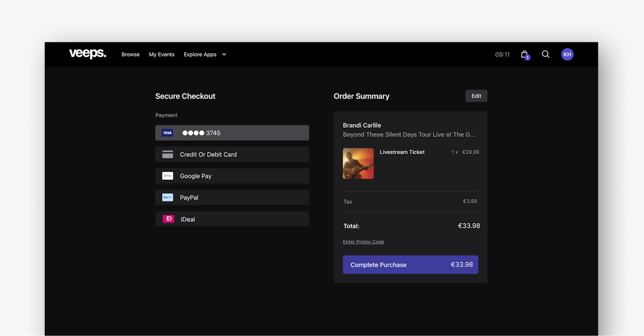Click the €3.99 tax amount

pos(470,202)
